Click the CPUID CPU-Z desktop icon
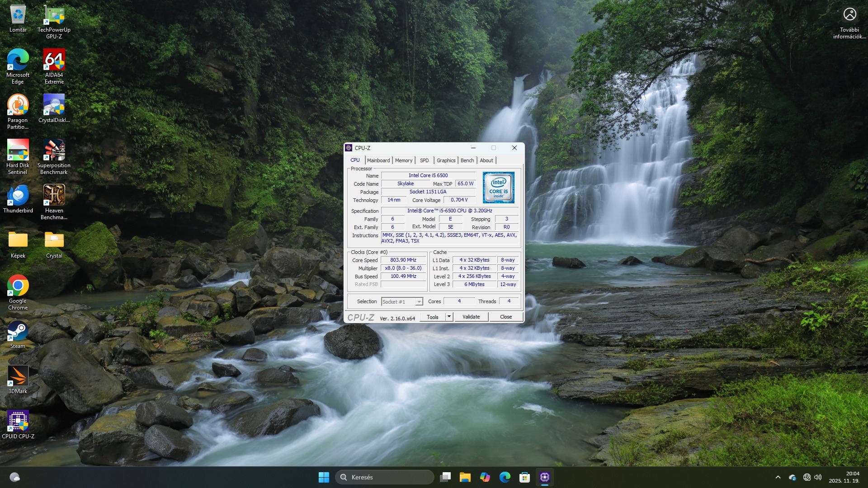Viewport: 868px width, 488px height. tap(18, 422)
